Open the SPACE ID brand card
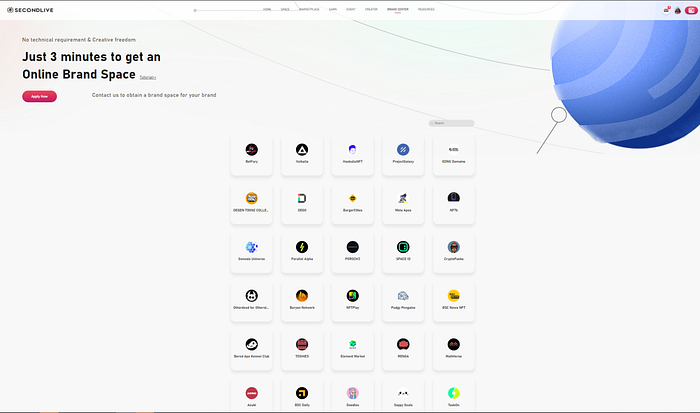The image size is (700, 413). click(403, 253)
